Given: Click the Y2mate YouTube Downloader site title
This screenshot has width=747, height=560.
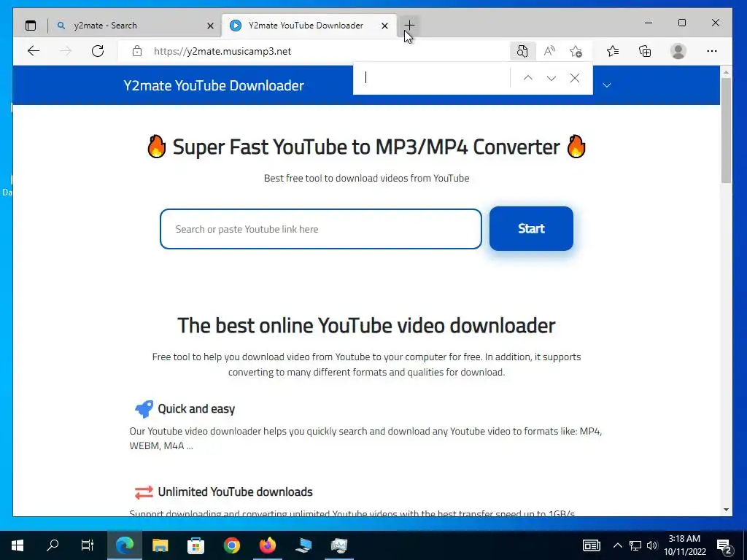Looking at the screenshot, I should click(x=214, y=85).
